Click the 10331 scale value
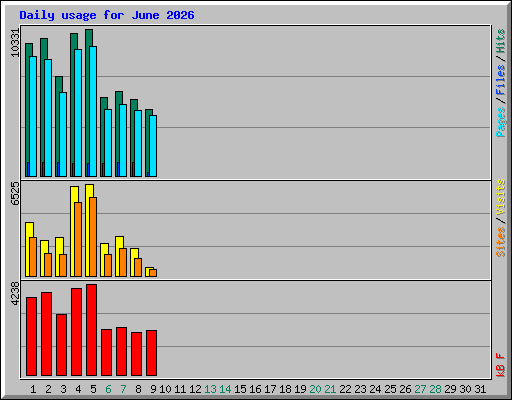 [15, 43]
